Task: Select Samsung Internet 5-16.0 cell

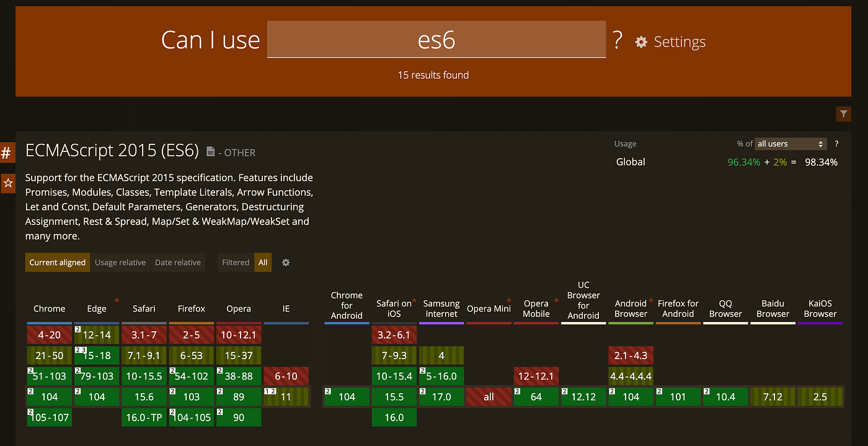Action: pyautogui.click(x=441, y=376)
